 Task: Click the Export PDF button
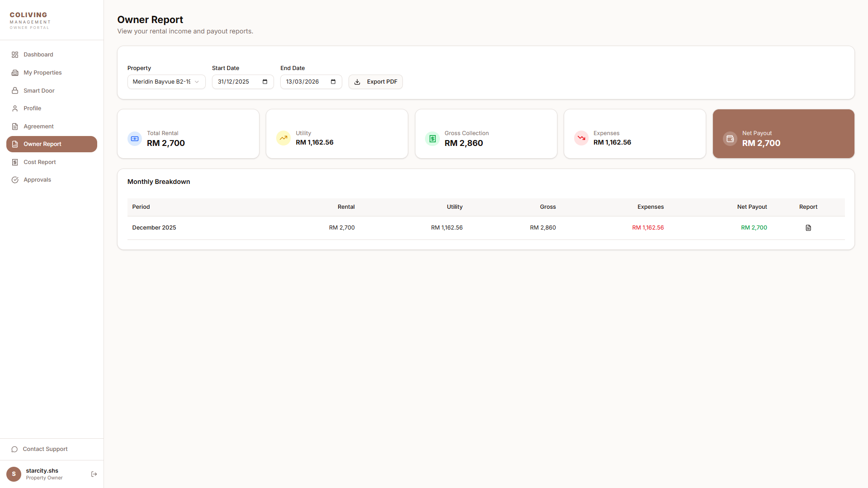tap(375, 82)
